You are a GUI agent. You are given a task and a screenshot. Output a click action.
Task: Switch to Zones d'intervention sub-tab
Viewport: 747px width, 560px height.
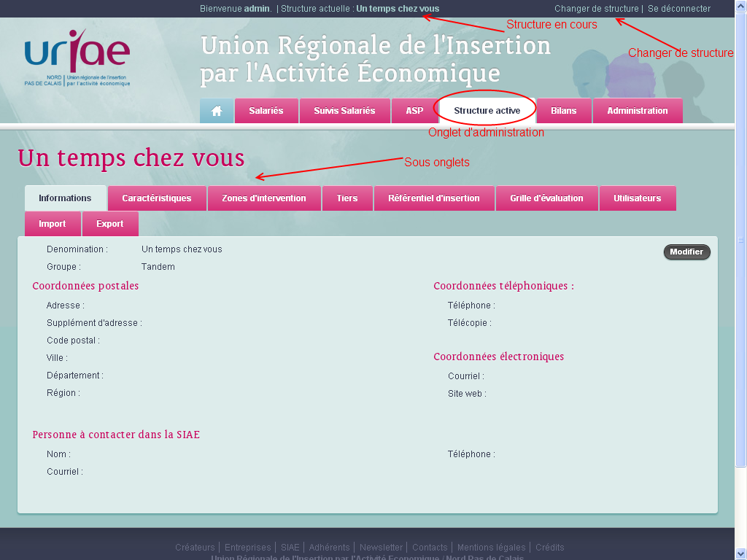click(x=264, y=198)
